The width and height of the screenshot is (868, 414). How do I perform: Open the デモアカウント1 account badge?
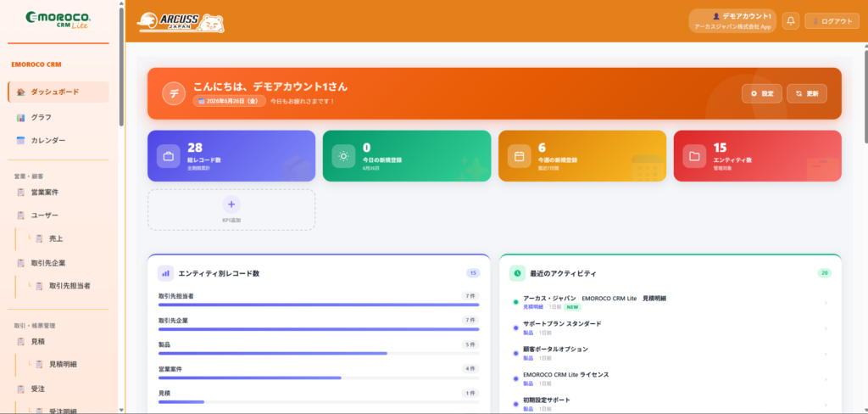(x=732, y=21)
